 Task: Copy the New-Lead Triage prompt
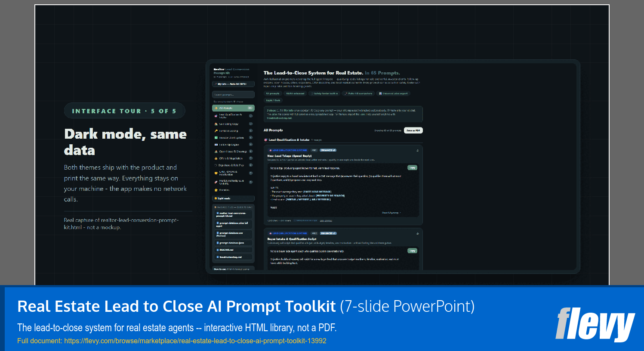[413, 168]
